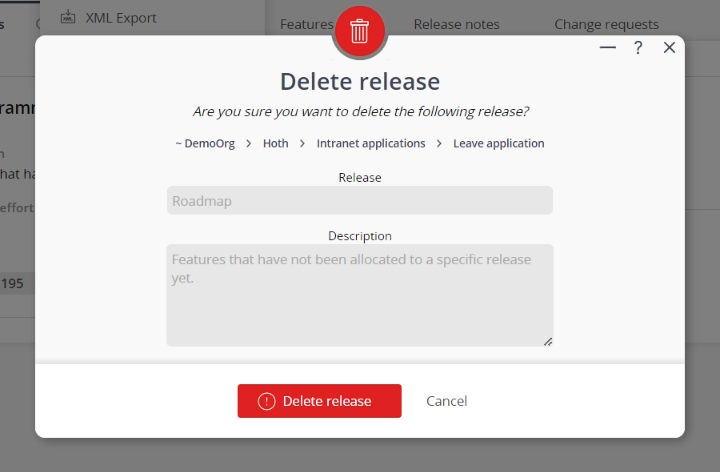Click the red Delete release button
Screen dimensions: 720x472
click(x=319, y=401)
